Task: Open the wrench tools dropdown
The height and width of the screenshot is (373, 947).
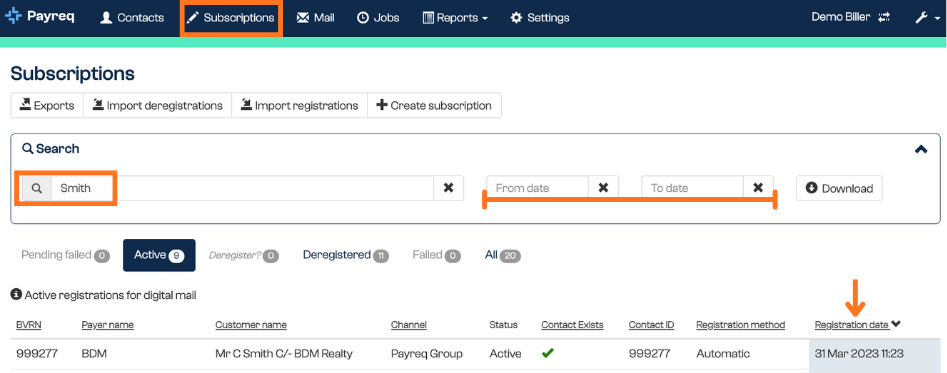Action: 928,18
